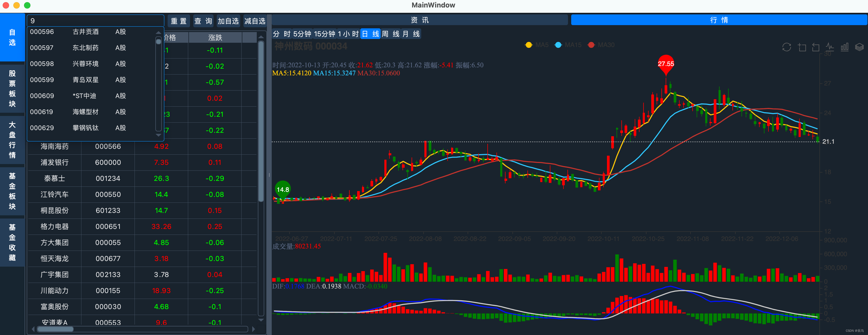Click the zoom reset back icon
Image resolution: width=868 pixels, height=335 pixels.
[x=815, y=47]
